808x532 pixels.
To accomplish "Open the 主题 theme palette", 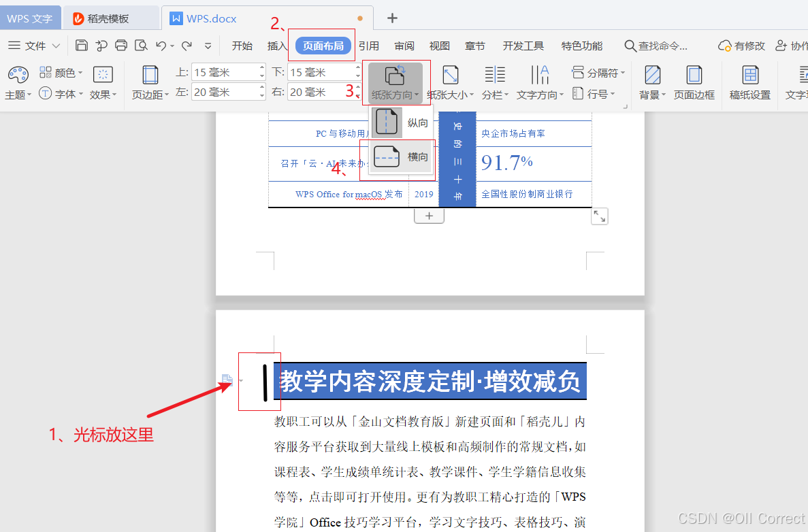I will [18, 83].
